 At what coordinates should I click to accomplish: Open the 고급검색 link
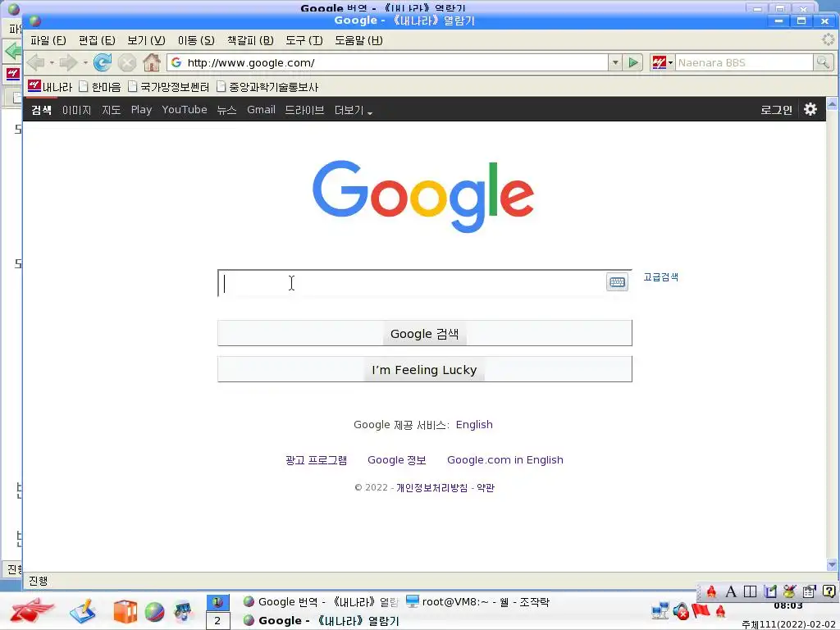(660, 277)
